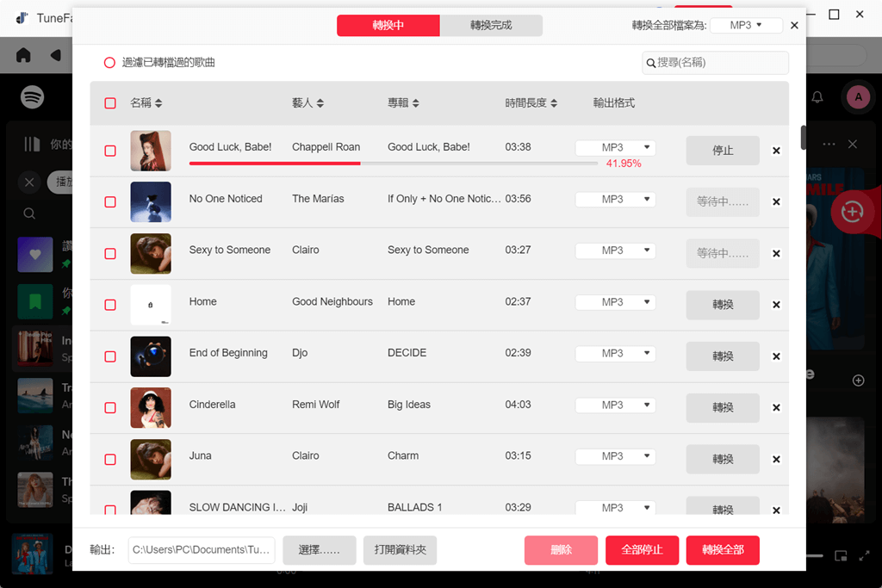The width and height of the screenshot is (882, 588).
Task: Open format dropdown for End of Beginning
Action: click(615, 353)
